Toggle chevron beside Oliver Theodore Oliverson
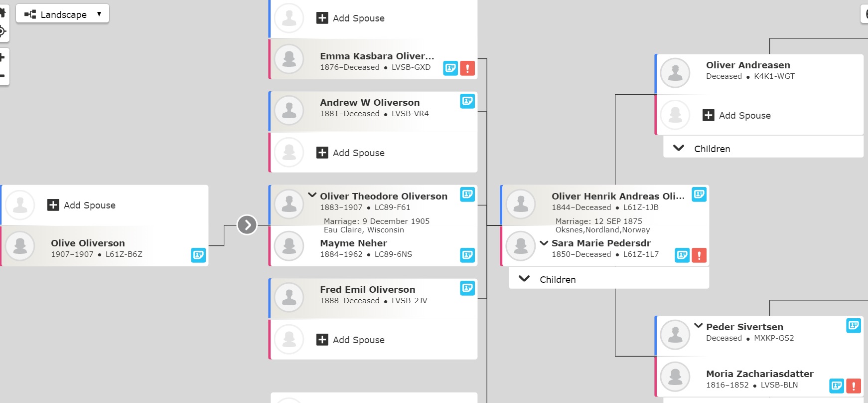 tap(312, 195)
